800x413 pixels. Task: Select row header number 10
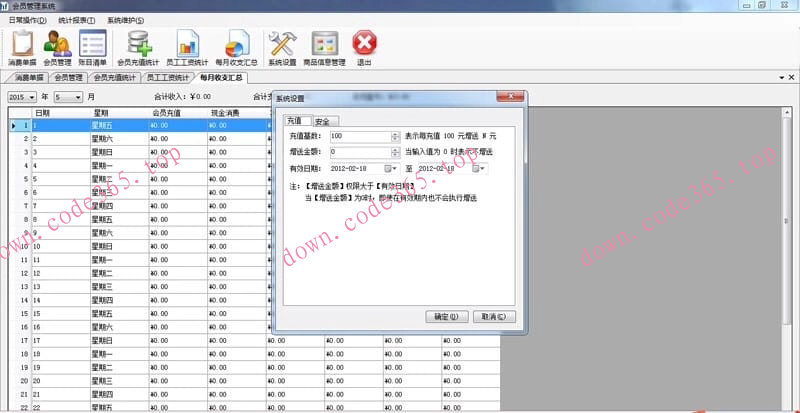(20, 246)
